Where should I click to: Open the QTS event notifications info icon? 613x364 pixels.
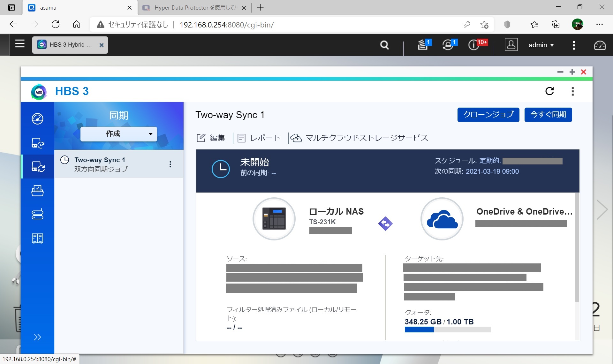coord(473,45)
